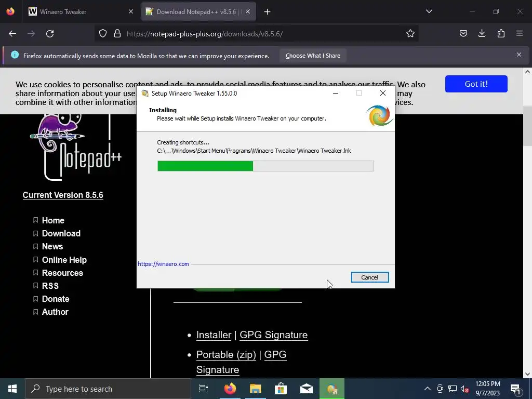Open File Explorer from the taskbar
Image resolution: width=532 pixels, height=399 pixels.
[x=256, y=389]
